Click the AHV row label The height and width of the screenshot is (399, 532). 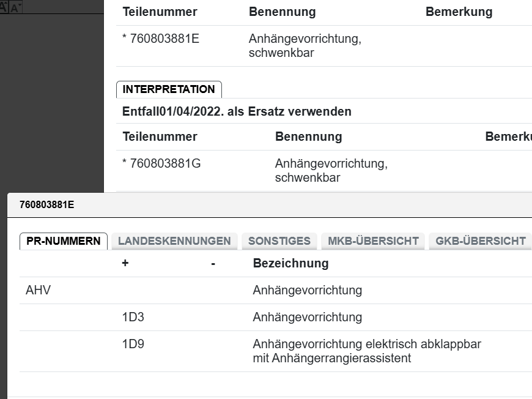38,291
